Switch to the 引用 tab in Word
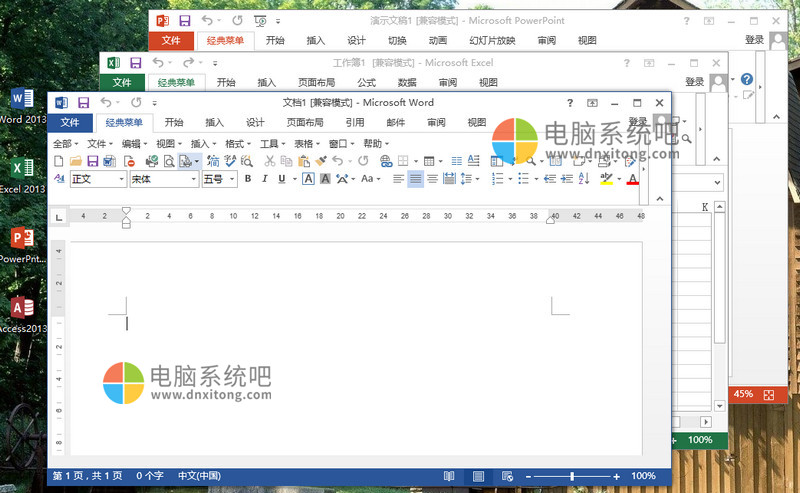The image size is (800, 493). pyautogui.click(x=355, y=122)
